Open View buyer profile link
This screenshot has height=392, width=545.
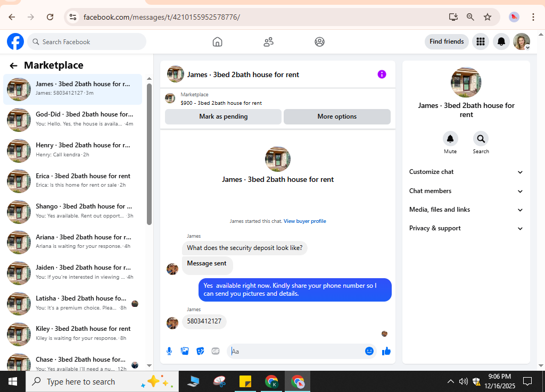[305, 221]
